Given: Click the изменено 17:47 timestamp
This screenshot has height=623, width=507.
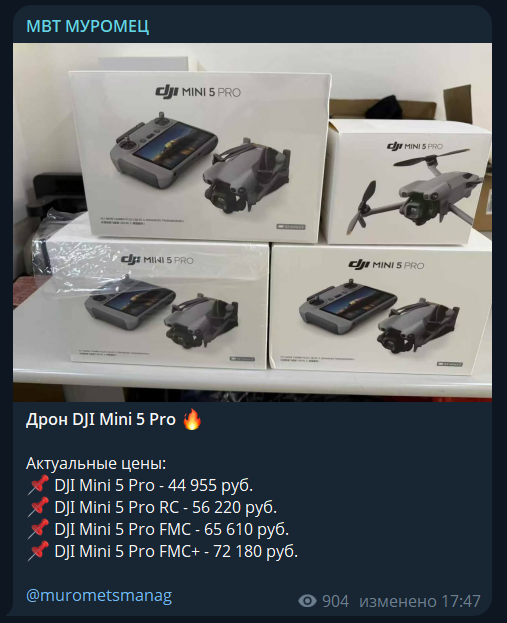Looking at the screenshot, I should tap(420, 601).
